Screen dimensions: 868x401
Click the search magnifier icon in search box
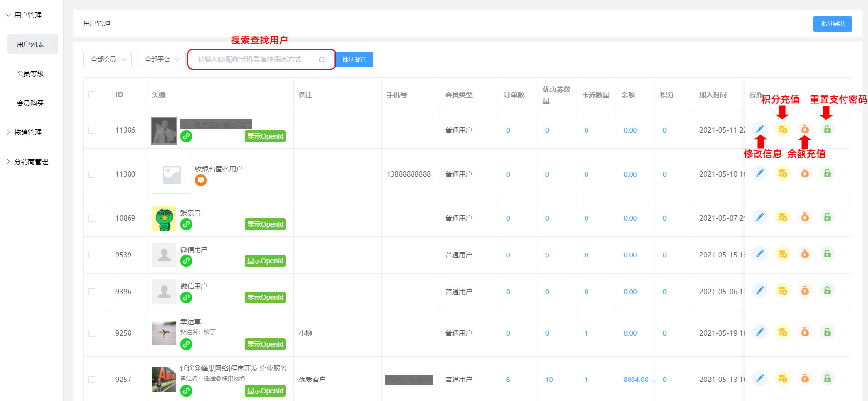pos(322,60)
